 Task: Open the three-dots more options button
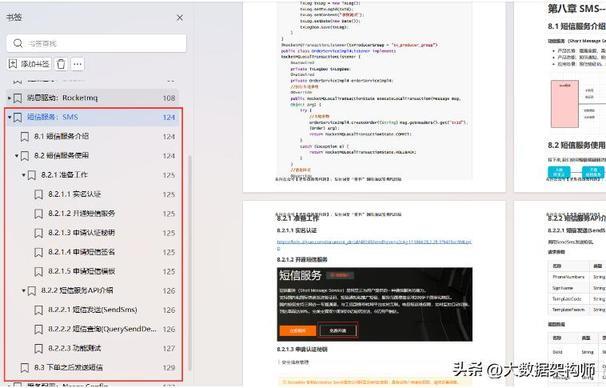(x=78, y=64)
